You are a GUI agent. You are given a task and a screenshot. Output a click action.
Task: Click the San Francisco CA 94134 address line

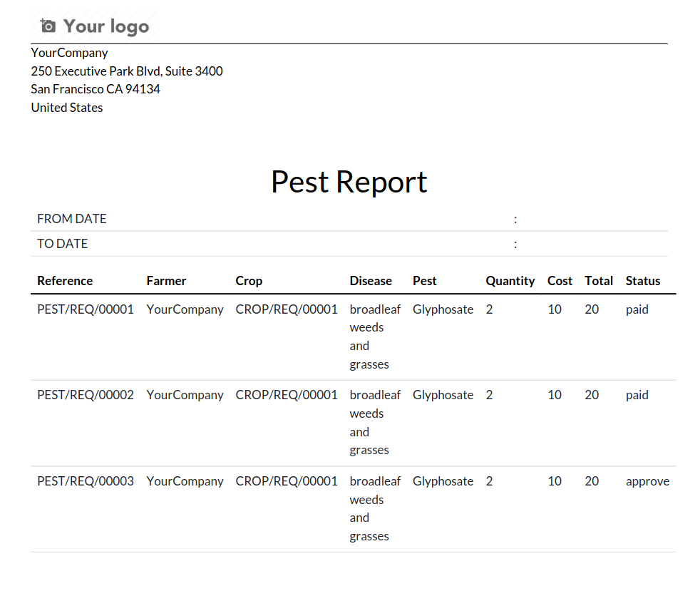96,89
